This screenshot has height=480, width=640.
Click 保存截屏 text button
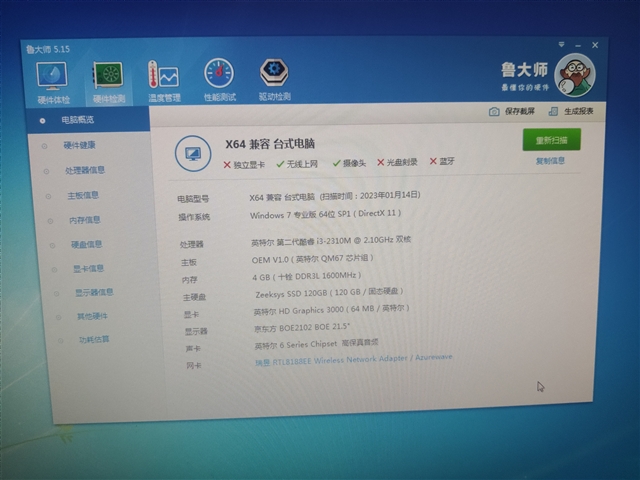point(519,111)
